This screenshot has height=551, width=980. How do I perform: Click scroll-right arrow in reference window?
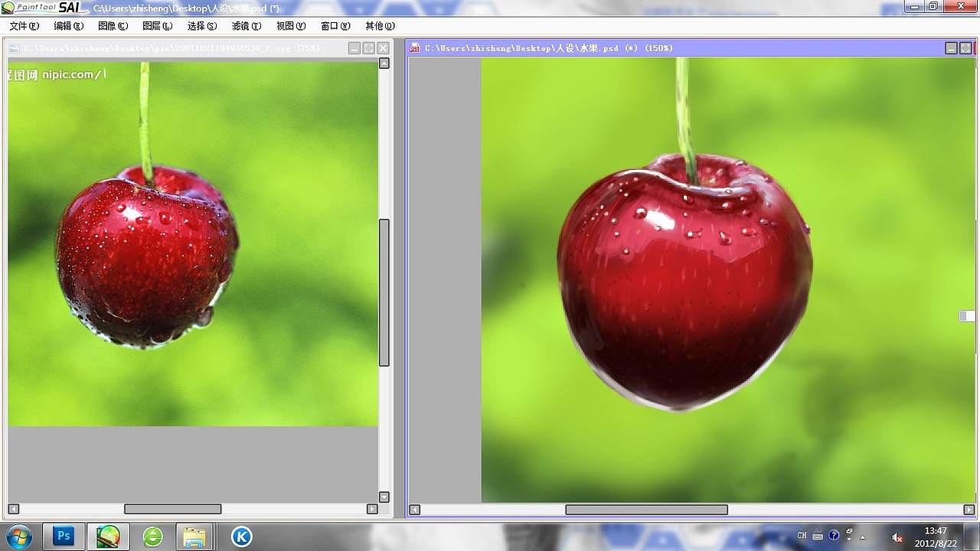[372, 509]
